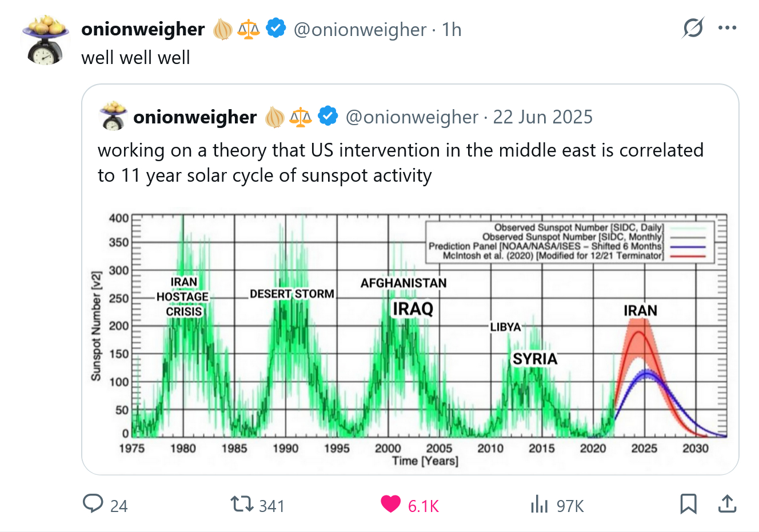
Task: Click the blue verified badge on main post
Action: point(276,29)
